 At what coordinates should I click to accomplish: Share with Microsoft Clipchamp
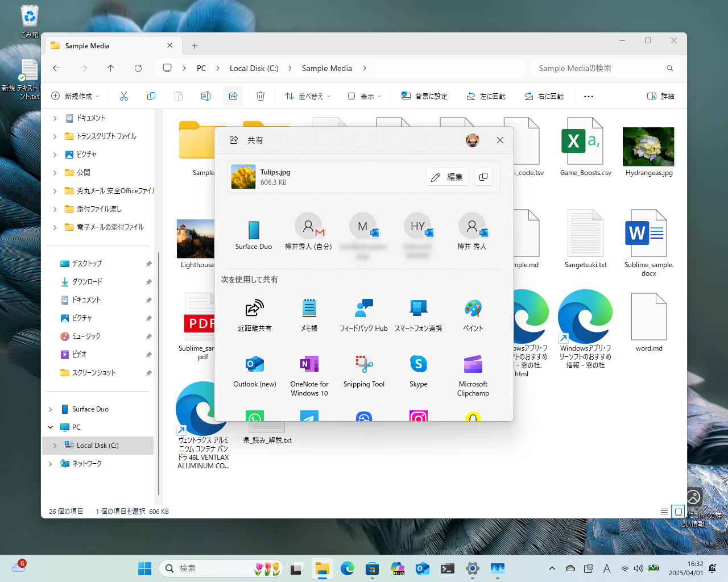[473, 372]
